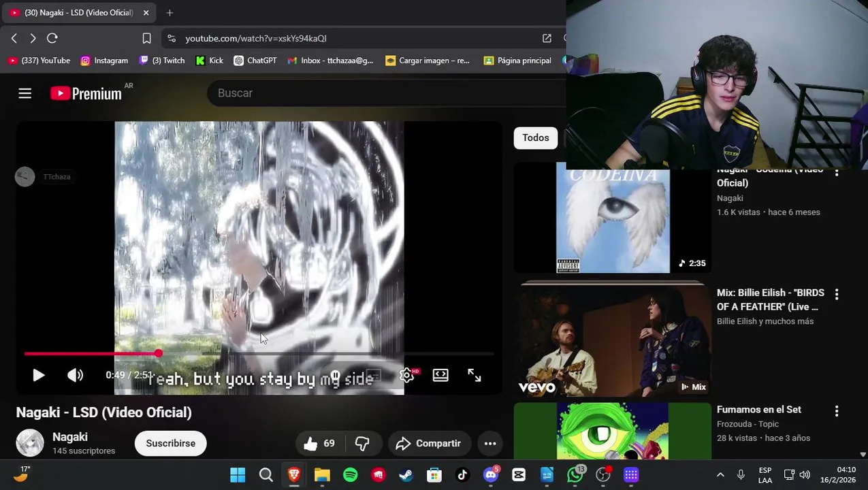Open options menu for Billie Eilish mix

coord(837,294)
